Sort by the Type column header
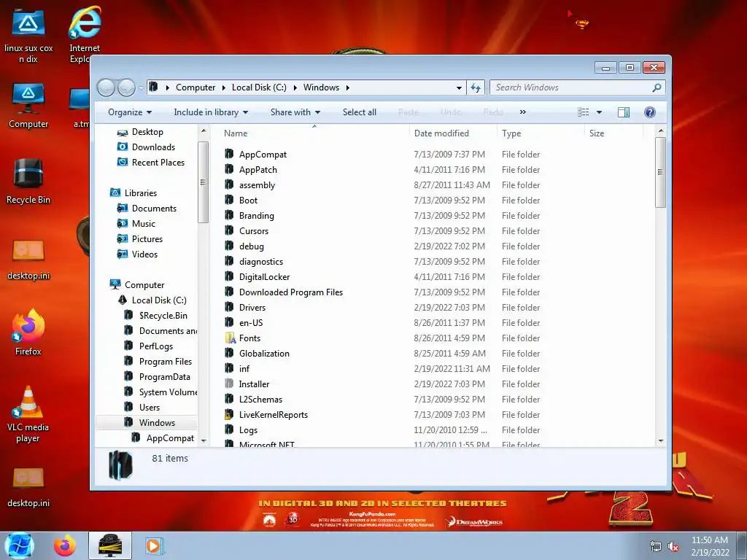 coord(541,133)
